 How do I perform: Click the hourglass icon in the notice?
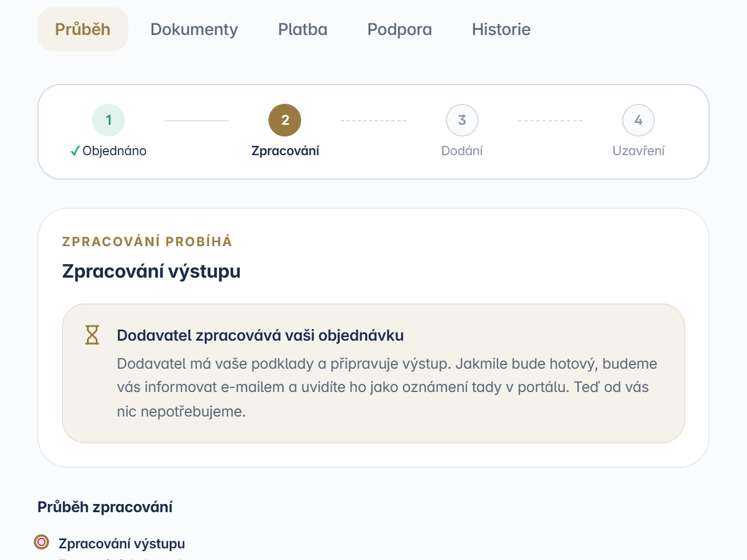click(x=92, y=335)
